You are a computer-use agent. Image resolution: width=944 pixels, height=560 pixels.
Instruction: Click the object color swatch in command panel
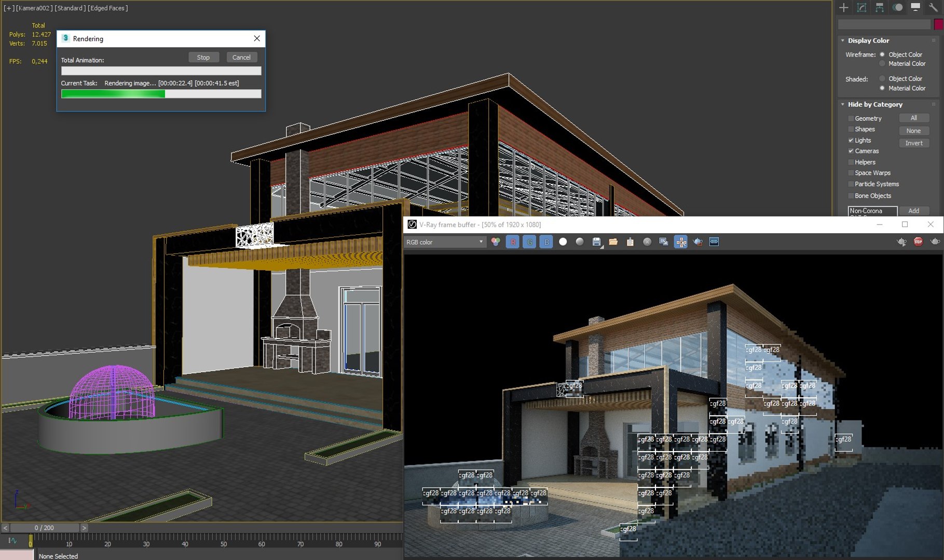[x=938, y=24]
